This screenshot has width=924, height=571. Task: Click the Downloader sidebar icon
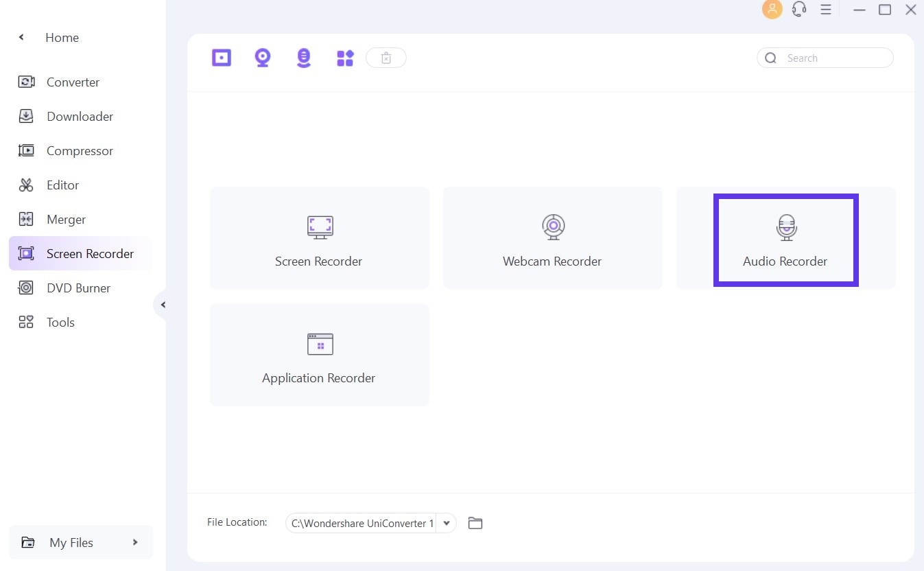pyautogui.click(x=26, y=116)
